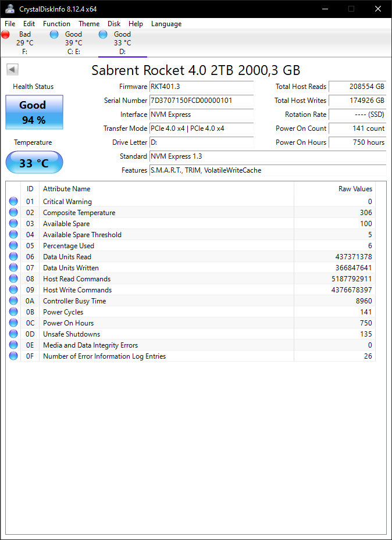Click the Features field with S.M.A.R.T., TRIM
The image size is (392, 540).
(268, 170)
